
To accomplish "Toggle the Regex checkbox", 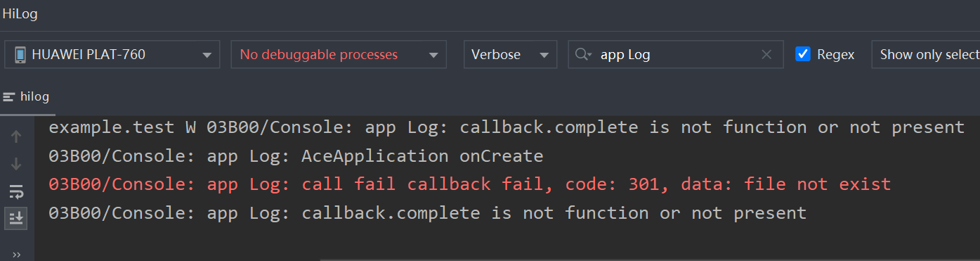I will pos(803,54).
